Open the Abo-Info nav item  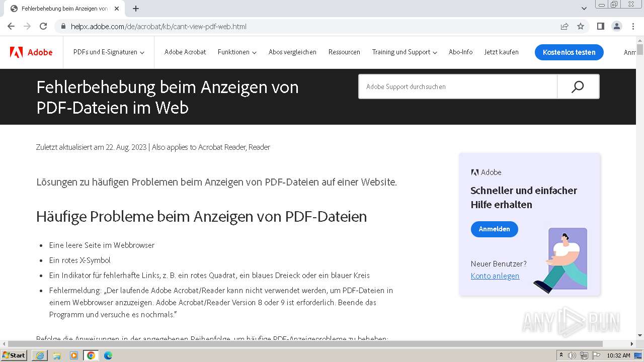[x=460, y=52]
